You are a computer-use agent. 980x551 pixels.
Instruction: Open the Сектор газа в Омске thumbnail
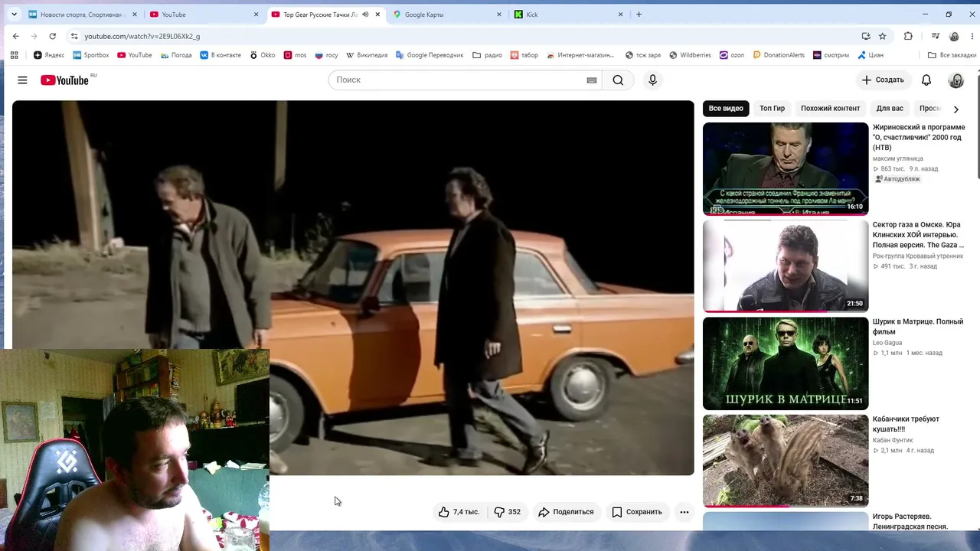click(786, 266)
